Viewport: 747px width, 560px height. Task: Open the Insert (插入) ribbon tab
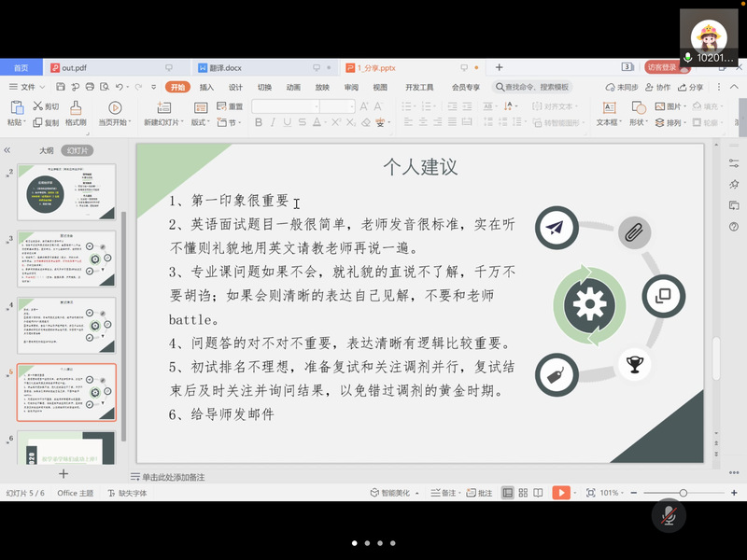pyautogui.click(x=206, y=87)
